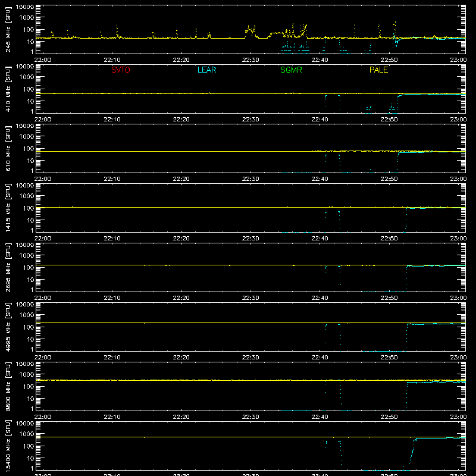Click the cyan LEAR station label
The image size is (476, 476).
(206, 70)
